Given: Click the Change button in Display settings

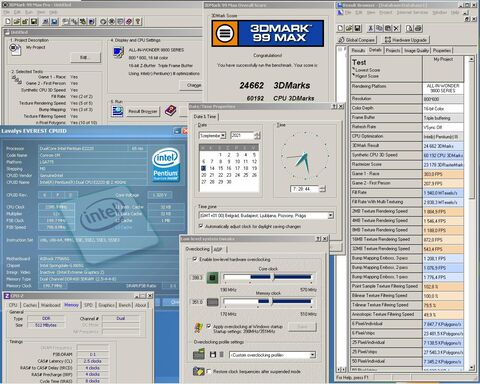Looking at the screenshot, I should [x=192, y=85].
